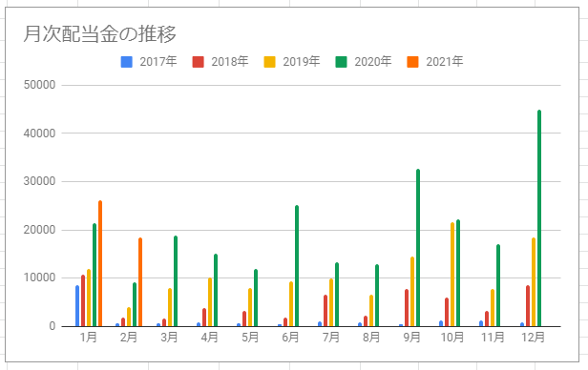Select the green 2020 bar for 10月
Image resolution: width=588 pixels, height=370 pixels.
pos(458,273)
